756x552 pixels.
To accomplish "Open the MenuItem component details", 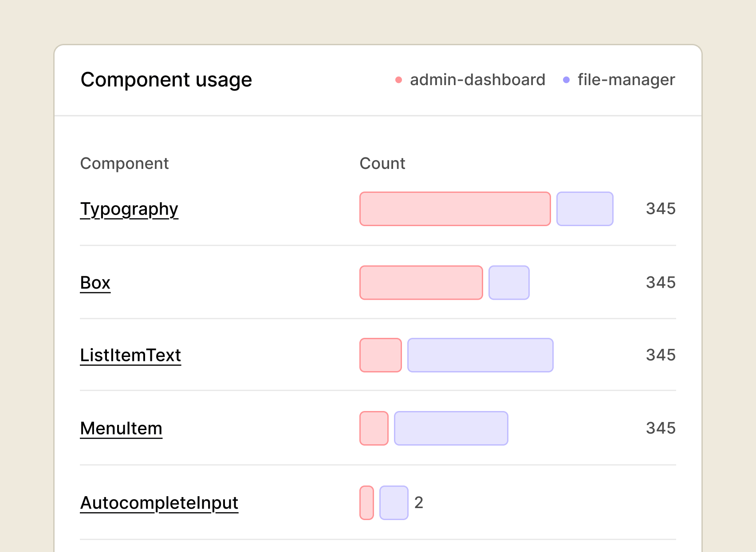I will (121, 428).
